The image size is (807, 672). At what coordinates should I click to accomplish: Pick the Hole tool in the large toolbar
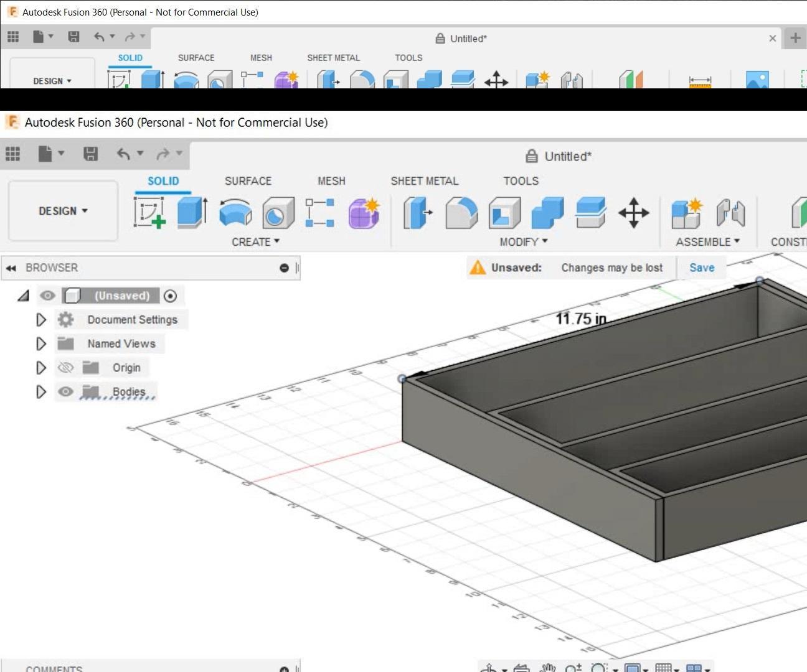(x=278, y=213)
